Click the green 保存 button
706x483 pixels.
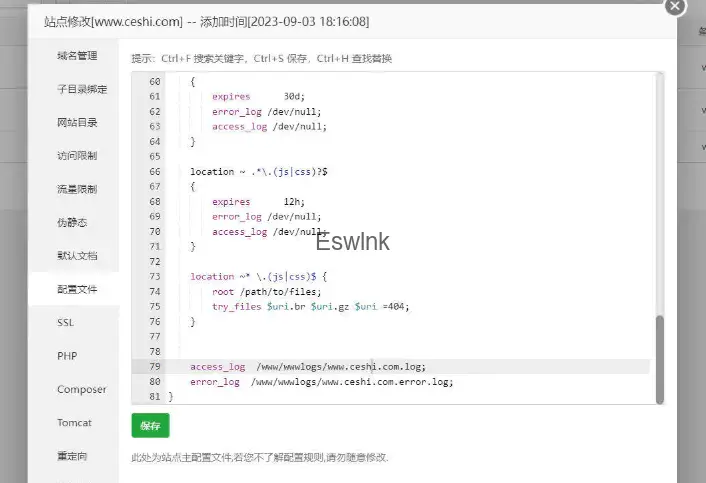pos(150,425)
